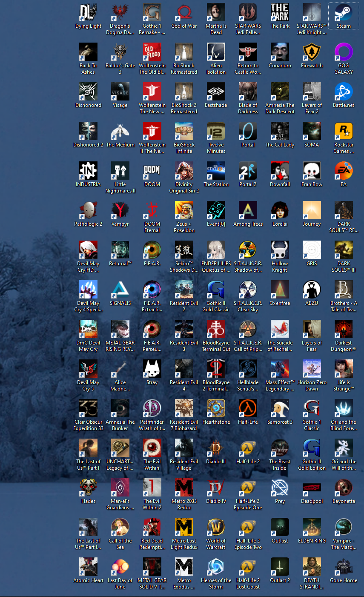Image resolution: width=364 pixels, height=597 pixels.
Task: Click the Little Nightmares II icon
Action: point(120,171)
